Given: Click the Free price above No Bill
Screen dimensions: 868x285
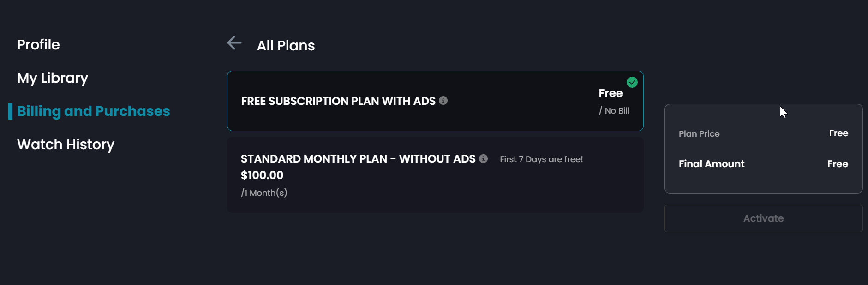Looking at the screenshot, I should [610, 93].
